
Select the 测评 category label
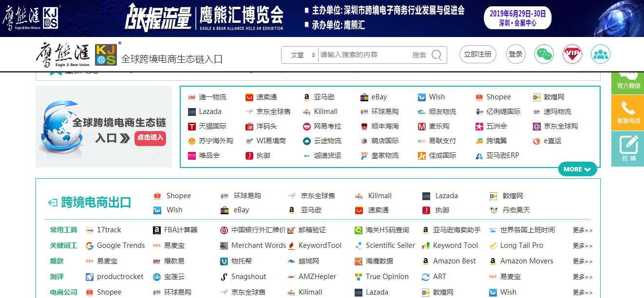tap(57, 277)
